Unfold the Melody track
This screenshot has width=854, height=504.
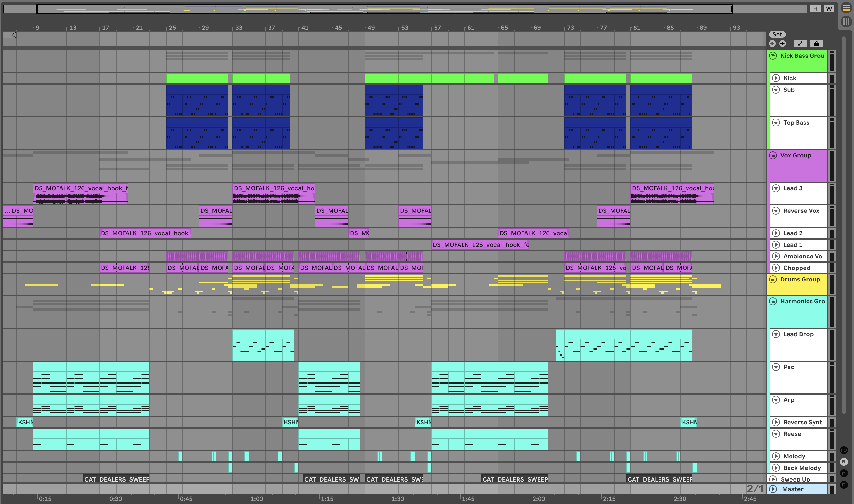click(776, 456)
